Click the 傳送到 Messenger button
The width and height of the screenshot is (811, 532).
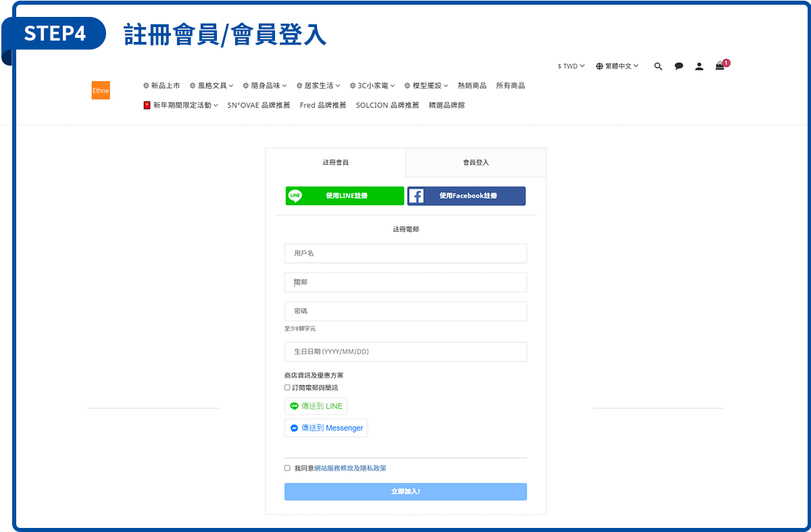(326, 428)
